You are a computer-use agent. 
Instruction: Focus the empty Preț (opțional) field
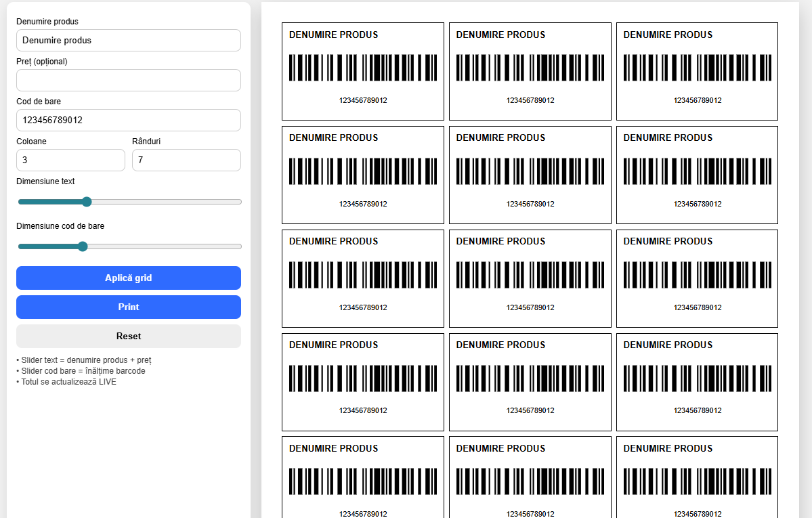tap(129, 81)
